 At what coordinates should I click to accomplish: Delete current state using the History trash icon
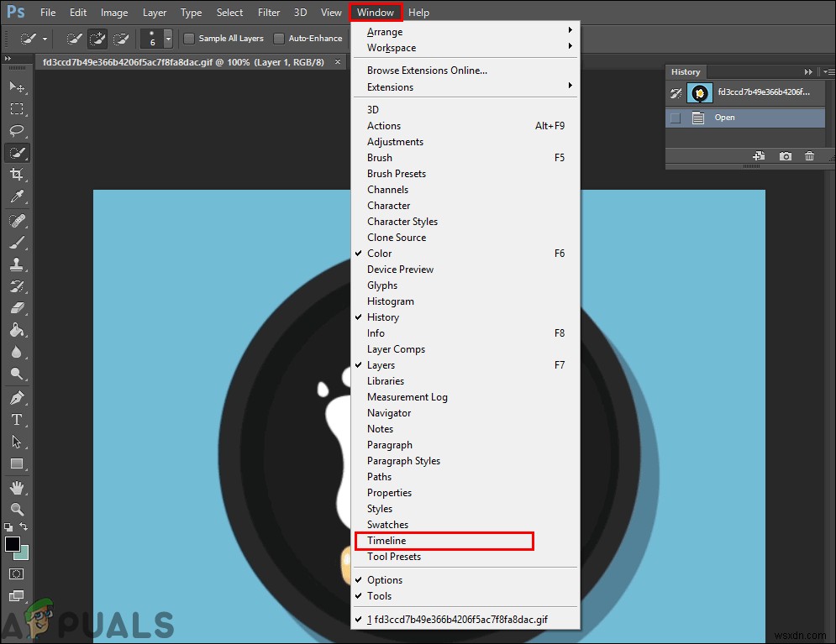[809, 155]
